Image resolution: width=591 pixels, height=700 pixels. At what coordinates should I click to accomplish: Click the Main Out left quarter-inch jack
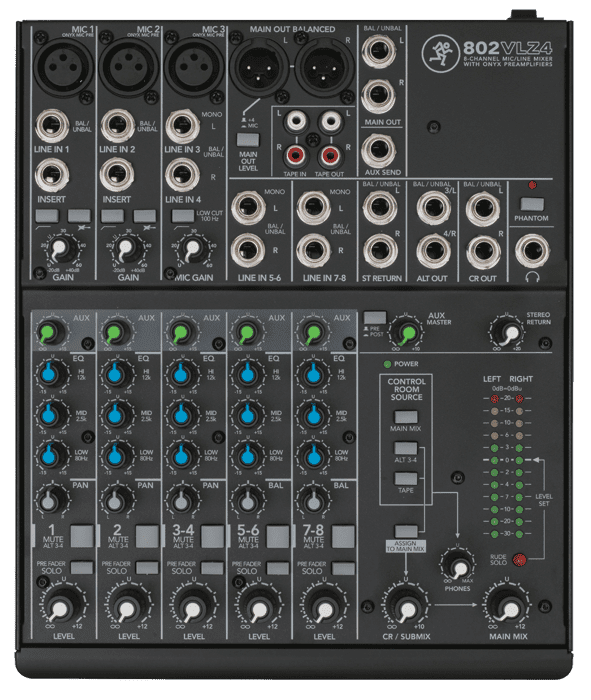click(379, 51)
